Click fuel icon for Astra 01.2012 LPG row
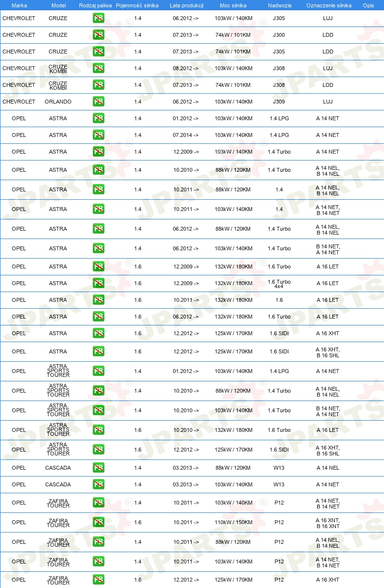The image size is (384, 588). pyautogui.click(x=99, y=118)
